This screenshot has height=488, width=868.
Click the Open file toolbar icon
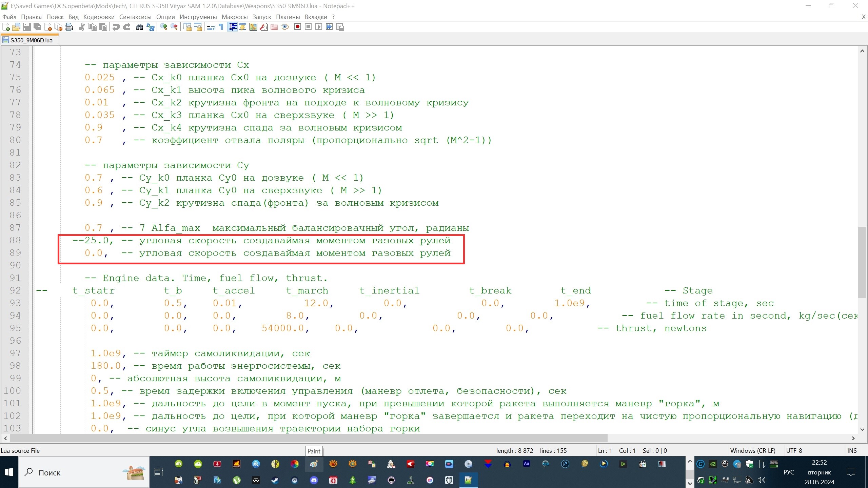click(x=16, y=27)
